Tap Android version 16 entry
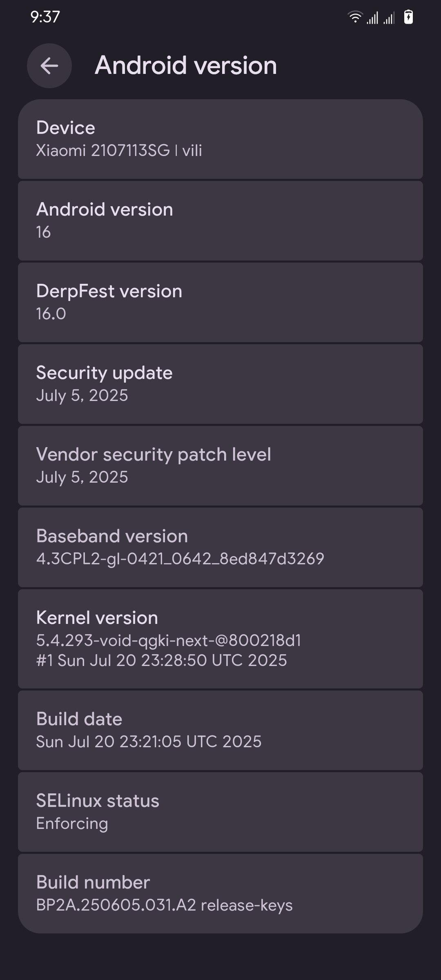 click(x=220, y=220)
